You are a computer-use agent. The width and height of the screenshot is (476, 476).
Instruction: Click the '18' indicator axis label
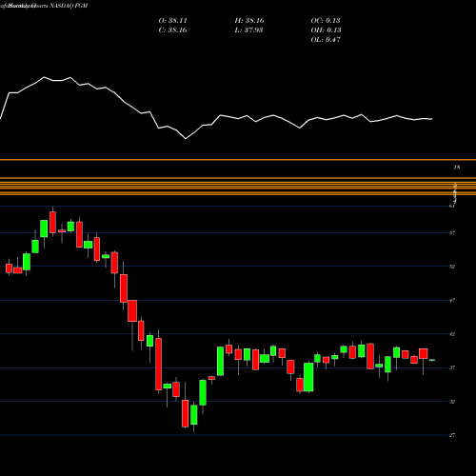click(x=456, y=168)
